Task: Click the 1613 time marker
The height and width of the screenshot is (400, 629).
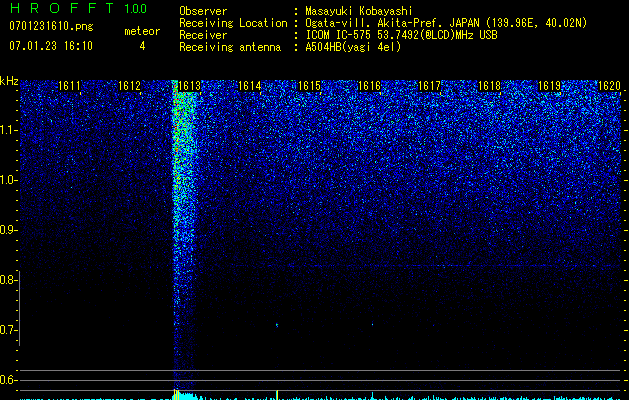Action: [x=189, y=86]
